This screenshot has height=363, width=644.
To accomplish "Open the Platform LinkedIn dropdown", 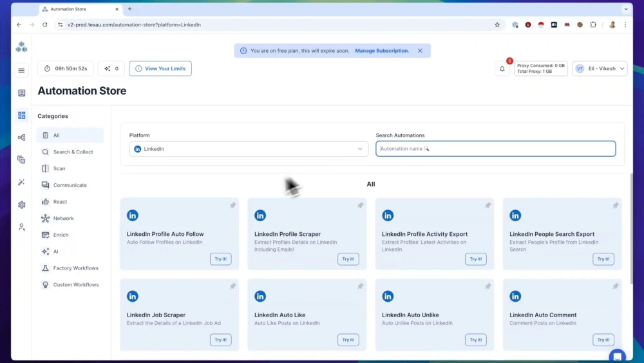I will click(x=249, y=149).
